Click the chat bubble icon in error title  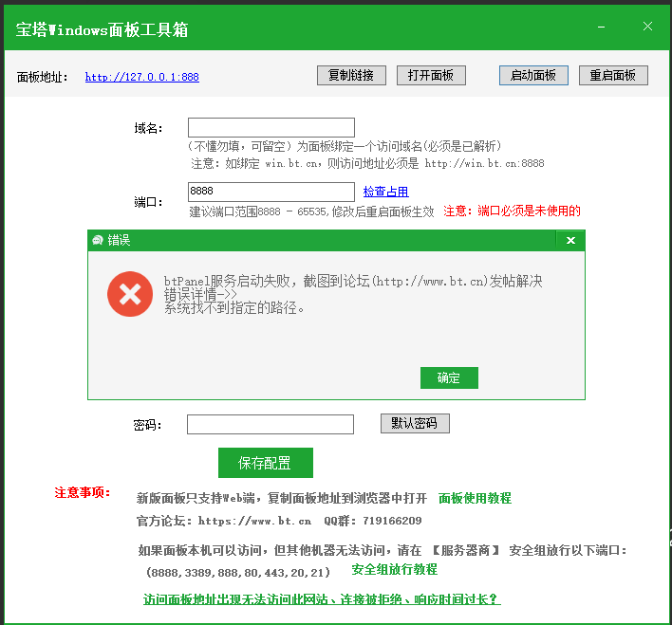point(98,240)
